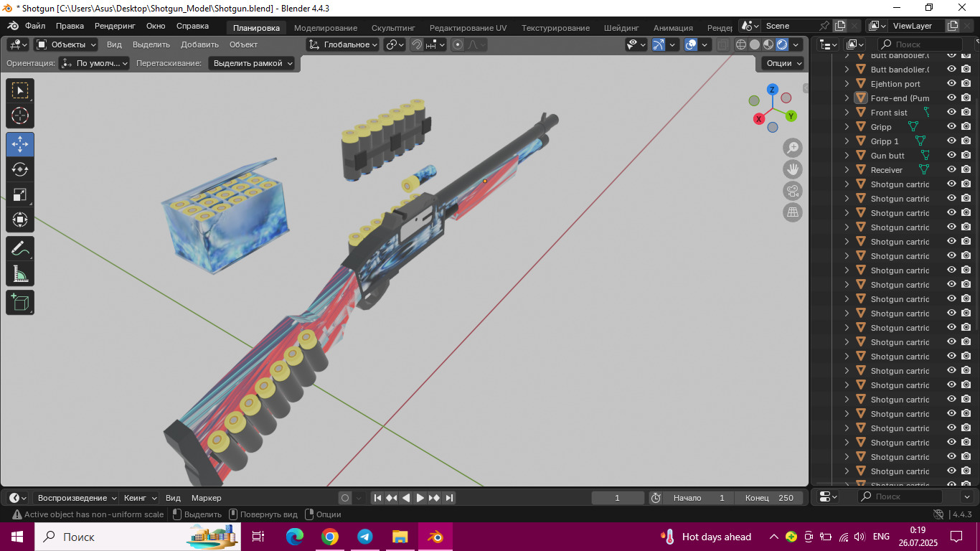980x551 pixels.
Task: Open the Объект menu in the viewport header
Action: 243,44
